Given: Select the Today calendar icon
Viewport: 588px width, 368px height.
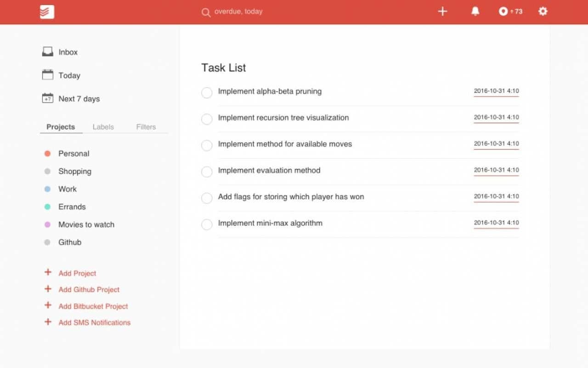Looking at the screenshot, I should (x=48, y=75).
